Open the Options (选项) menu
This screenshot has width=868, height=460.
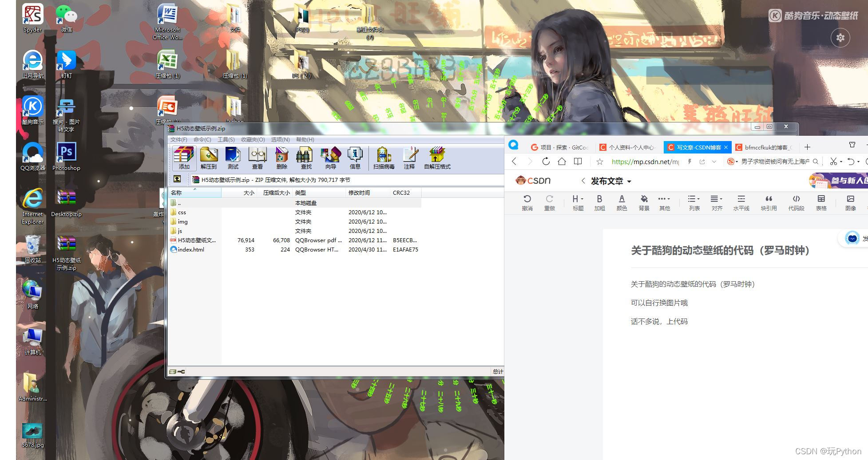[280, 139]
